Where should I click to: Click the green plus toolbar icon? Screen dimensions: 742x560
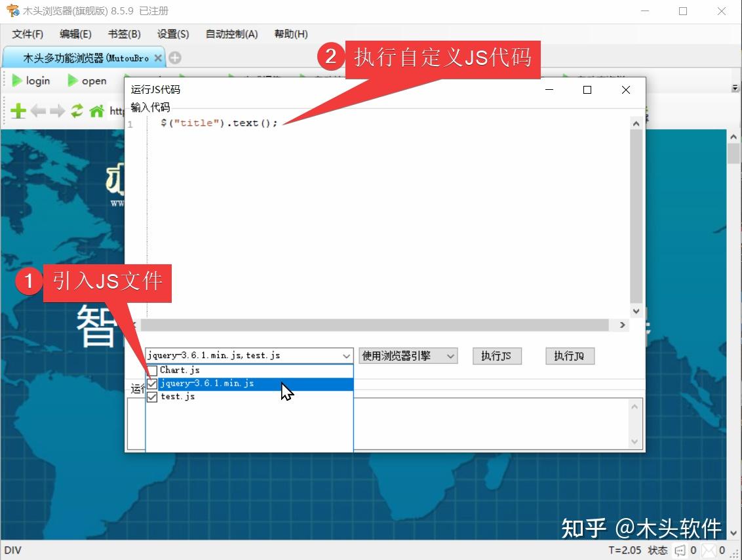18,110
